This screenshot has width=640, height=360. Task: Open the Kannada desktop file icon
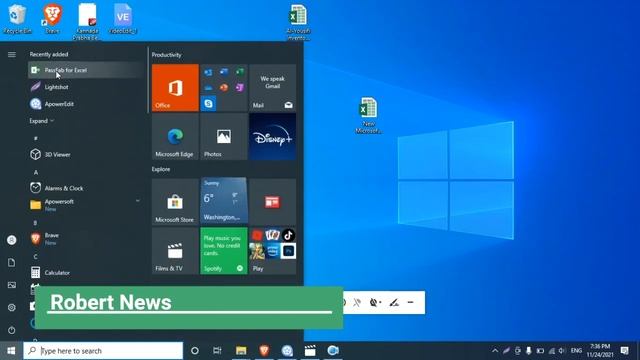pyautogui.click(x=87, y=22)
